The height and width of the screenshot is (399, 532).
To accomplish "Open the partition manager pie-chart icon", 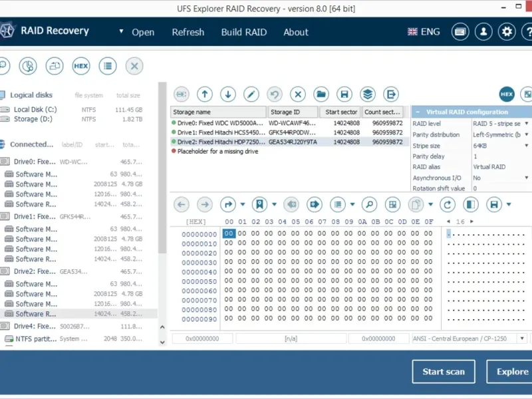I will click(28, 66).
